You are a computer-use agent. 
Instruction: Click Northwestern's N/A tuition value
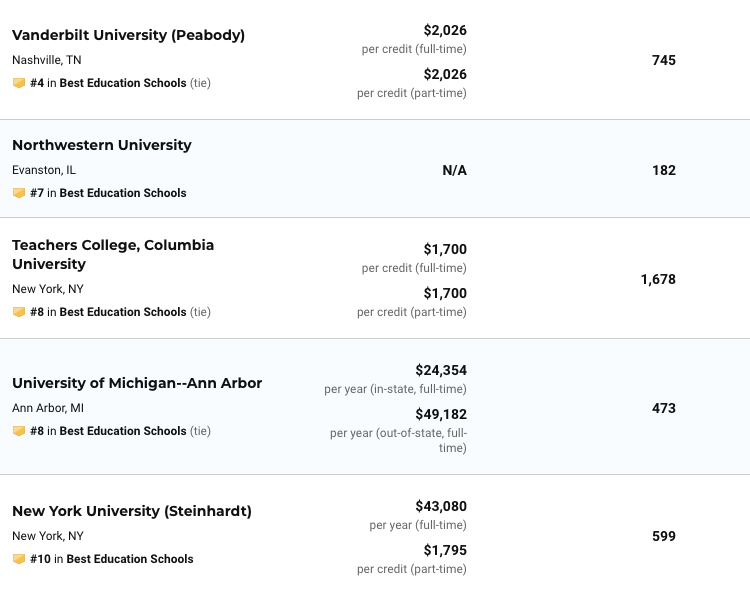tap(454, 170)
